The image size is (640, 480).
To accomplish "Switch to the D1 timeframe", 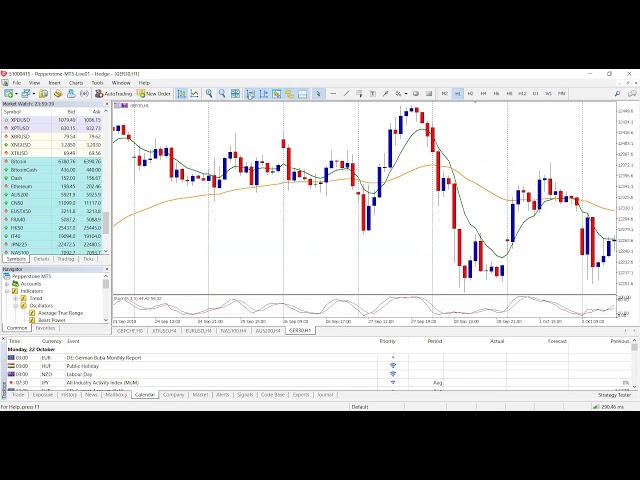I will point(535,93).
